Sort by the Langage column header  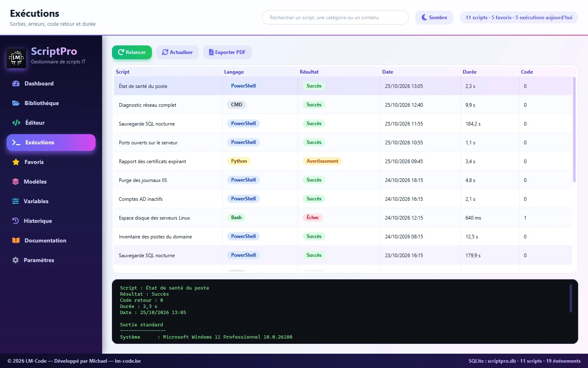tap(234, 72)
